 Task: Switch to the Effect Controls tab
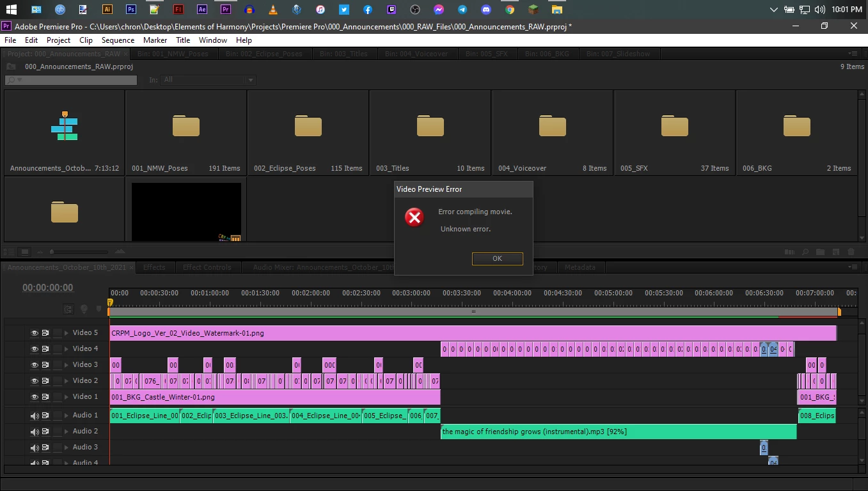click(207, 267)
